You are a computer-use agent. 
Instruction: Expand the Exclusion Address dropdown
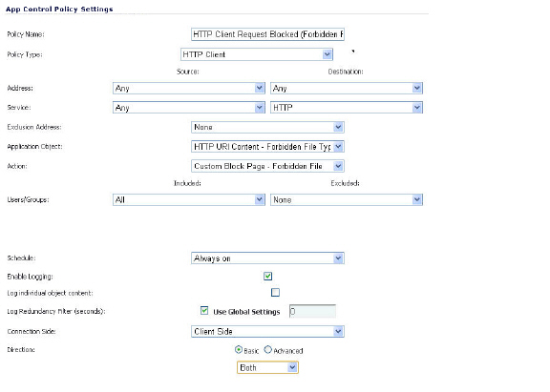point(267,127)
